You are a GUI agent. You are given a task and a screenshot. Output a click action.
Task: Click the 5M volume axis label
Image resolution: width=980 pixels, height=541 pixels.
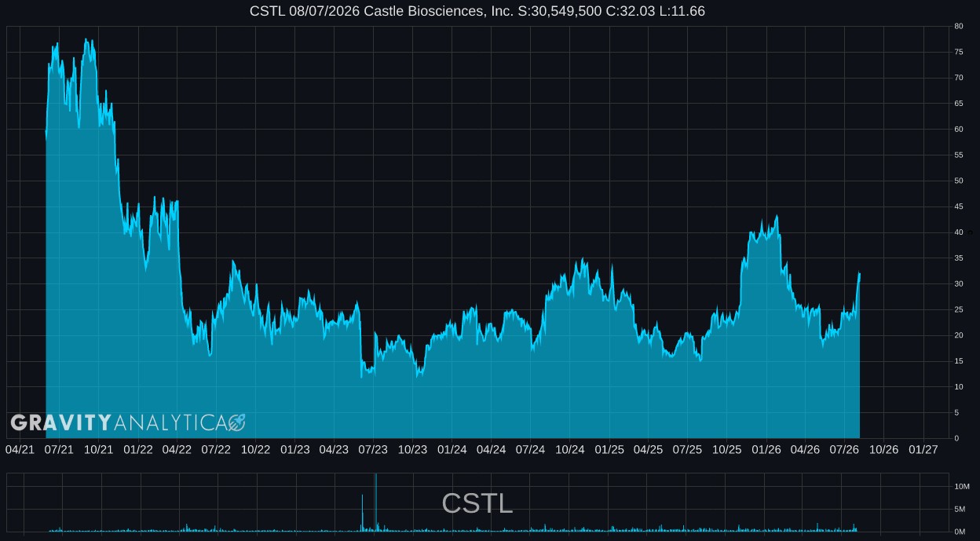(959, 510)
